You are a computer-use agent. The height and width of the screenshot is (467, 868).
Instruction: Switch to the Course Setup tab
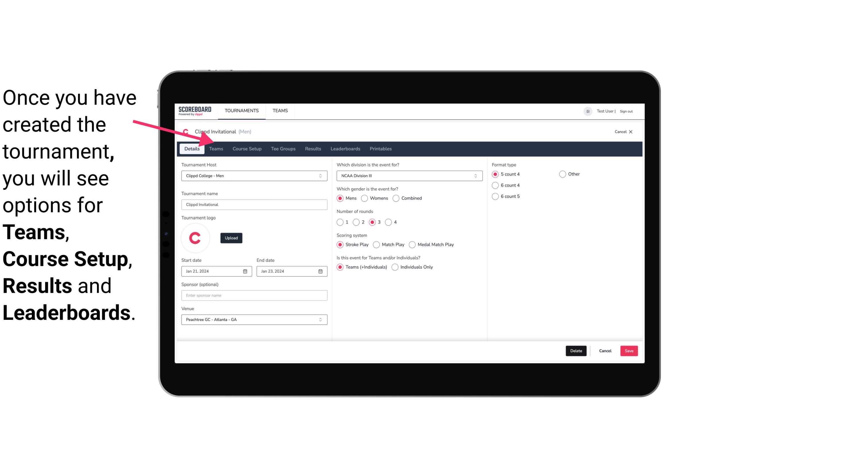pyautogui.click(x=246, y=148)
